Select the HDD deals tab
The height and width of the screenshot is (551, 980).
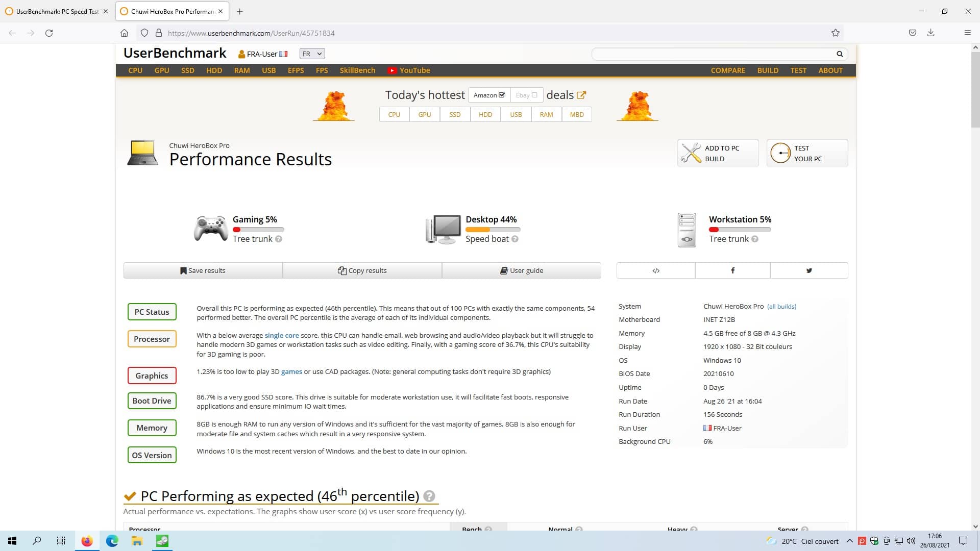(485, 114)
